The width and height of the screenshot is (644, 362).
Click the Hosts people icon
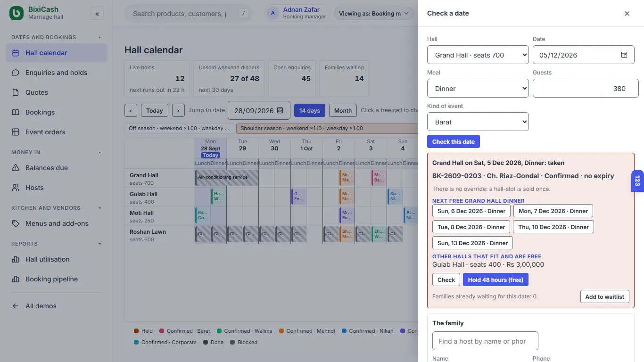coord(16,188)
